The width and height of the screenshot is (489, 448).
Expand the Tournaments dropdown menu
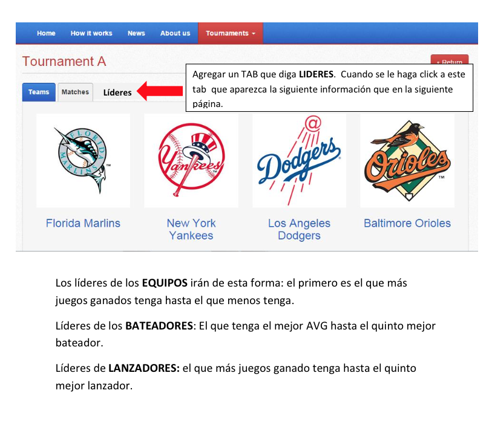[230, 33]
